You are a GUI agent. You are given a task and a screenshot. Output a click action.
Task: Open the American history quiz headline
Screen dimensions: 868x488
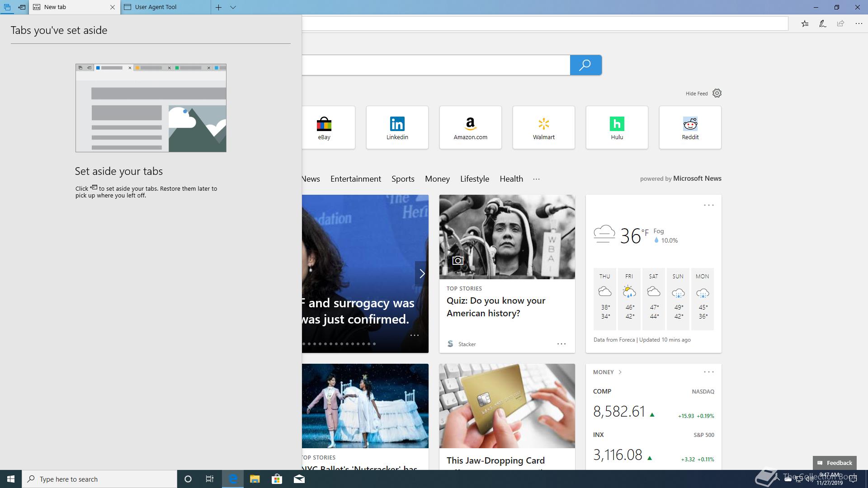click(496, 307)
